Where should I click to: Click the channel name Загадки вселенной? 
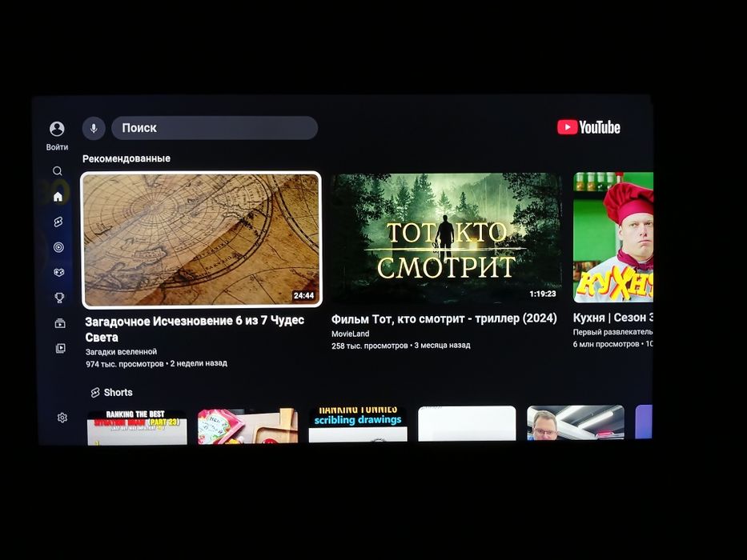click(x=121, y=352)
